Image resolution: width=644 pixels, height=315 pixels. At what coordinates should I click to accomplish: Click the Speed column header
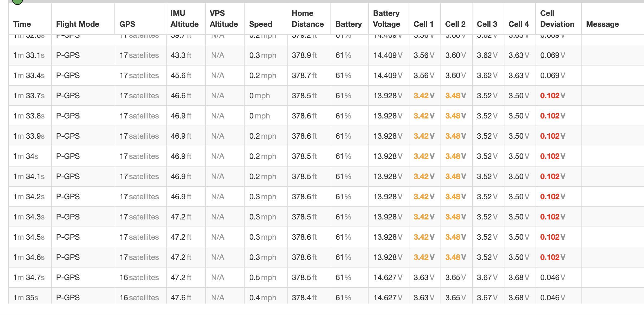261,24
